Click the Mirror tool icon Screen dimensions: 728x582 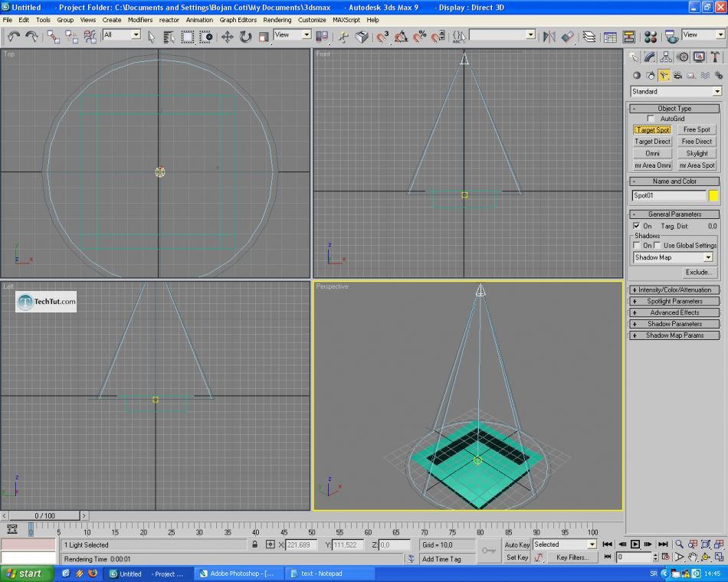tap(549, 36)
